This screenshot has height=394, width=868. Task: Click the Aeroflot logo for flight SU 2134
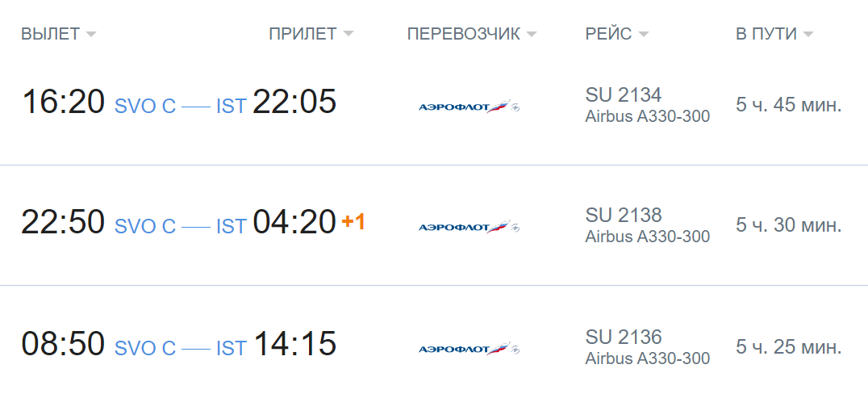pyautogui.click(x=469, y=107)
